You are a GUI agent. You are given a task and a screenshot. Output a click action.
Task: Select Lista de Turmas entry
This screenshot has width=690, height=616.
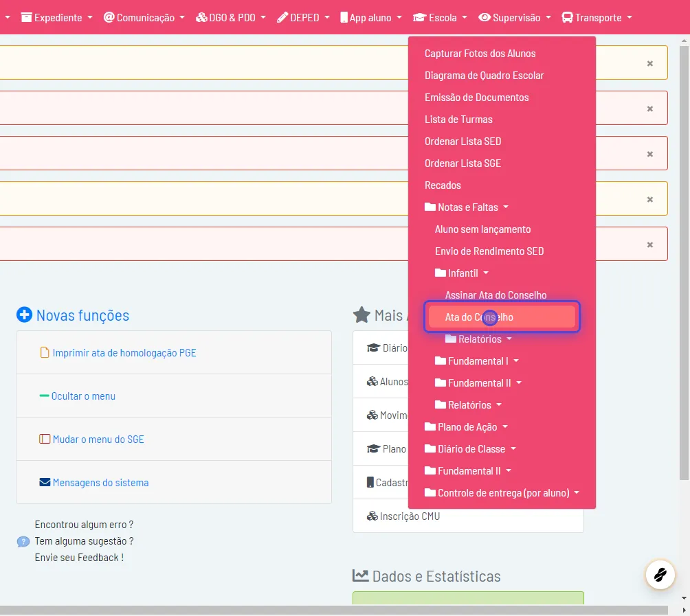(x=458, y=119)
